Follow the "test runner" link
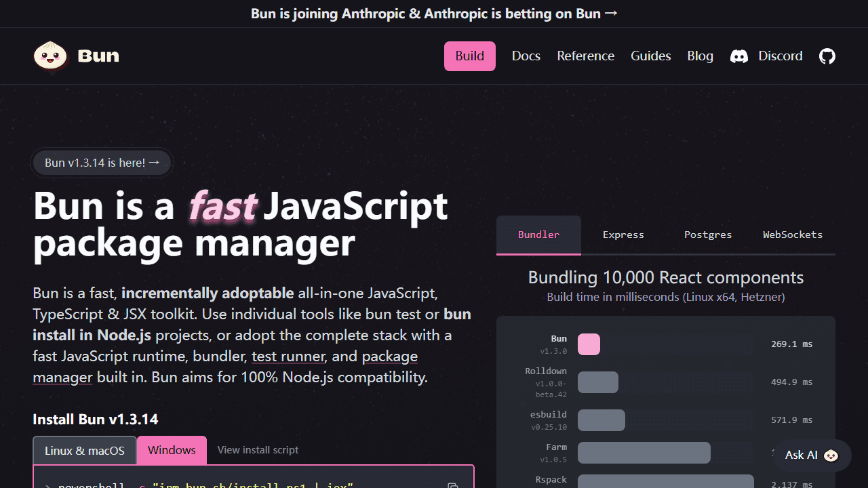Viewport: 868px width, 488px height. [288, 356]
